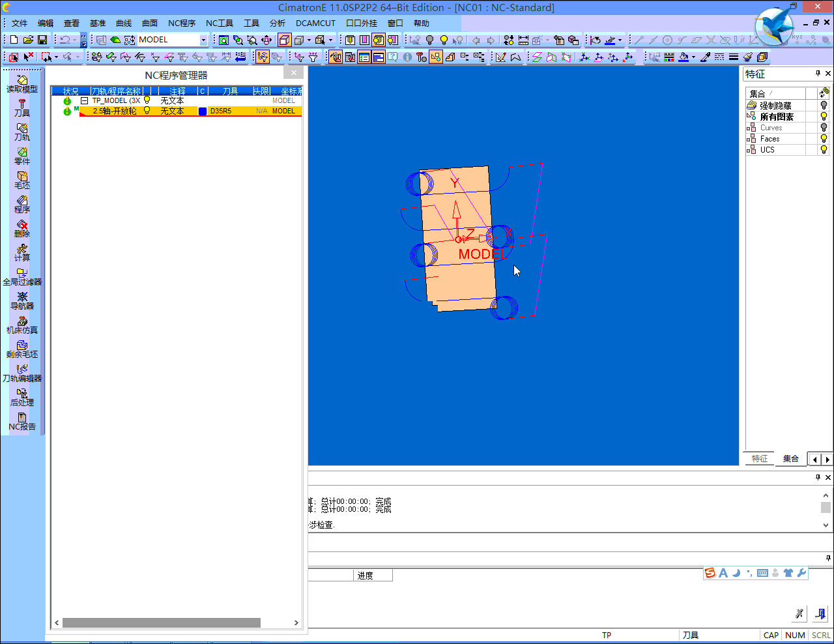Click the 注释 (comment) column header
834x644 pixels.
177,91
